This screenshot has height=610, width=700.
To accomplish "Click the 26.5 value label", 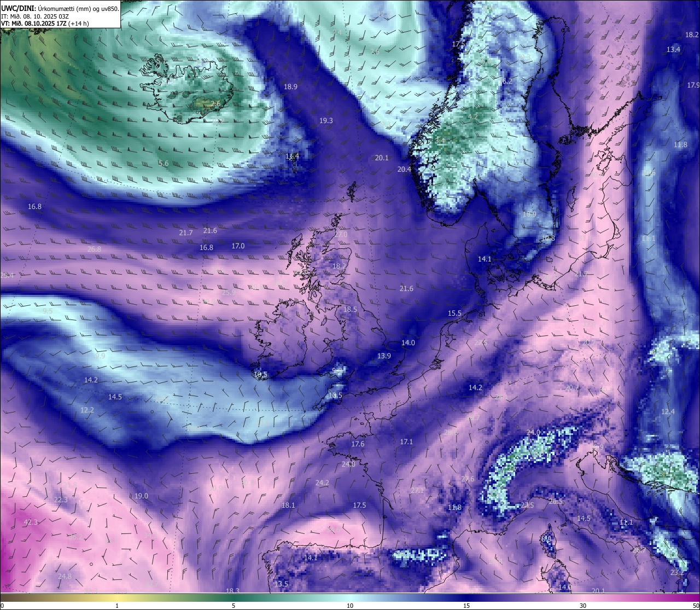I will click(x=556, y=501).
